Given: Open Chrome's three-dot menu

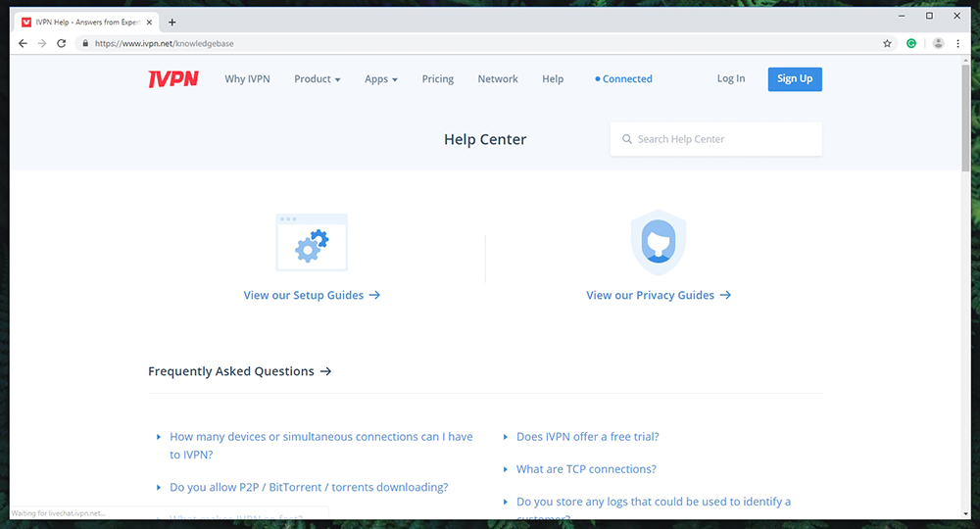Looking at the screenshot, I should tap(957, 43).
